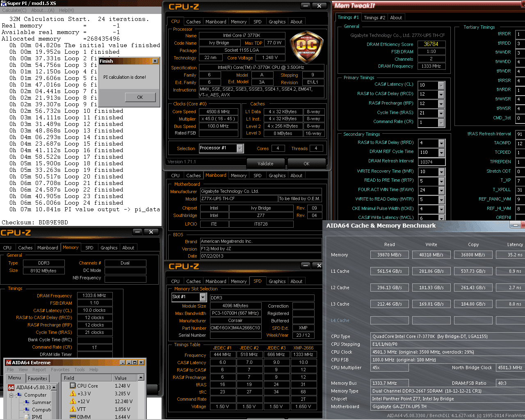
Task: Click the AIDA64 value list scrollbar up arrow
Action: (x=141, y=377)
